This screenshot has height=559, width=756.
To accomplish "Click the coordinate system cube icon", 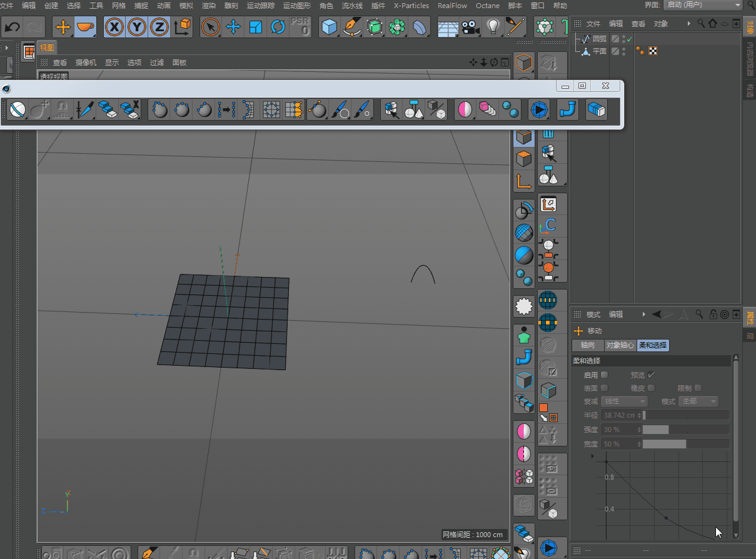I will (x=183, y=27).
